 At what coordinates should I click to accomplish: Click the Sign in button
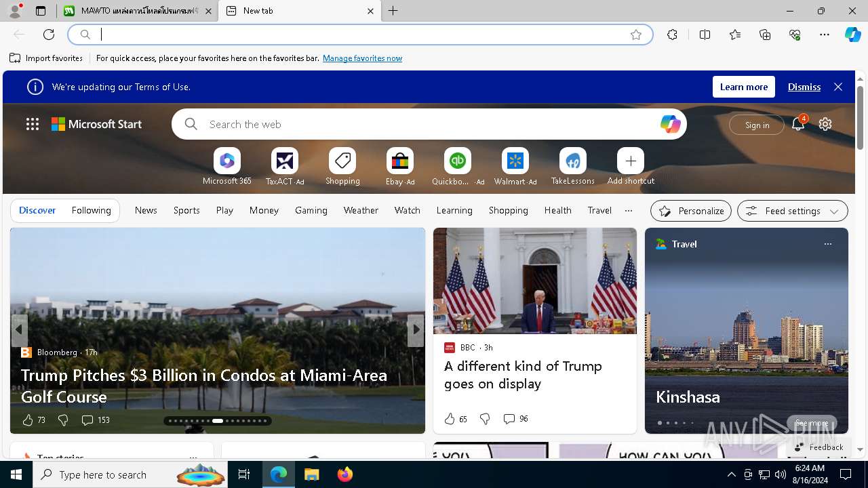click(x=757, y=125)
